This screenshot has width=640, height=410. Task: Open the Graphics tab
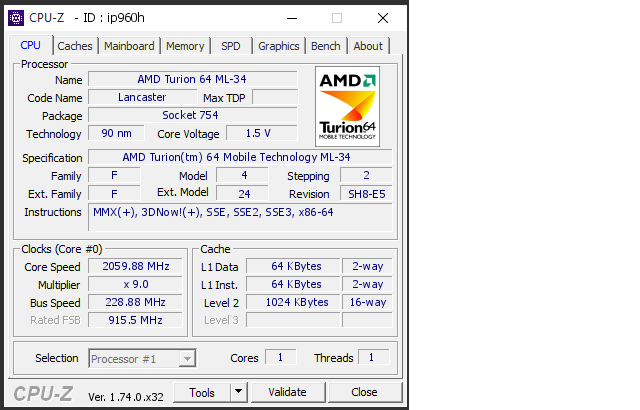(279, 46)
